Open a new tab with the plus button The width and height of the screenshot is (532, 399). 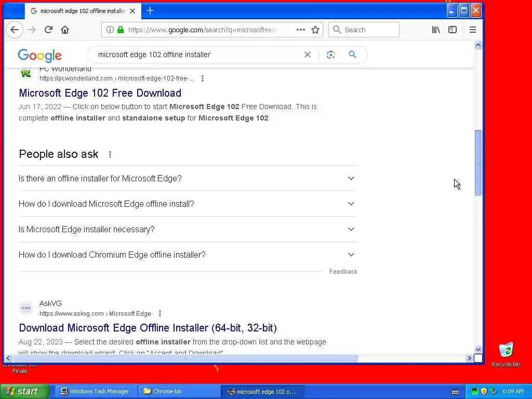(150, 11)
